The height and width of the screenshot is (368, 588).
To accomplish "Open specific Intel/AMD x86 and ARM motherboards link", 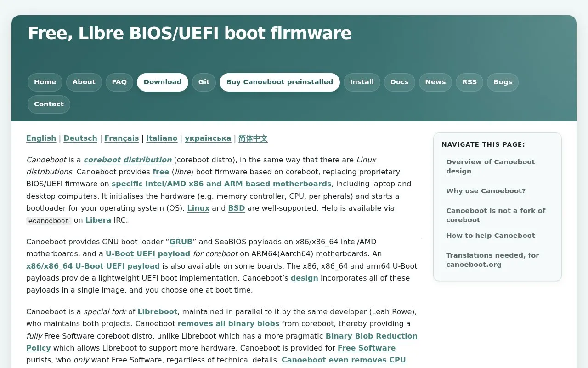I will pos(221,184).
